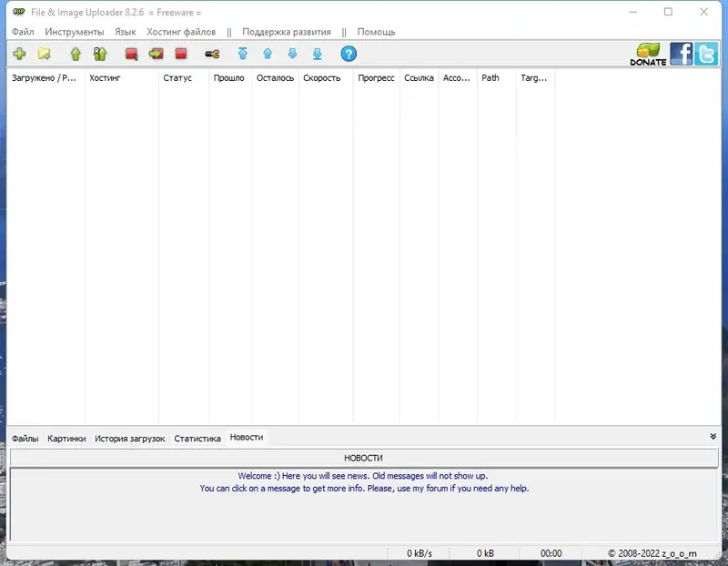
Task: Click the 0 kB status bar value
Action: coord(485,553)
